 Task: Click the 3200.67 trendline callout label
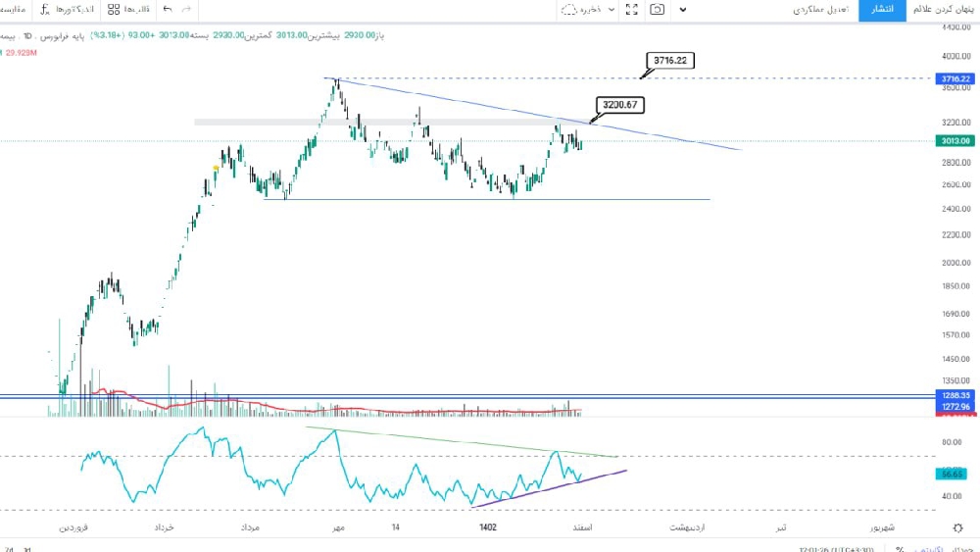[x=620, y=104]
